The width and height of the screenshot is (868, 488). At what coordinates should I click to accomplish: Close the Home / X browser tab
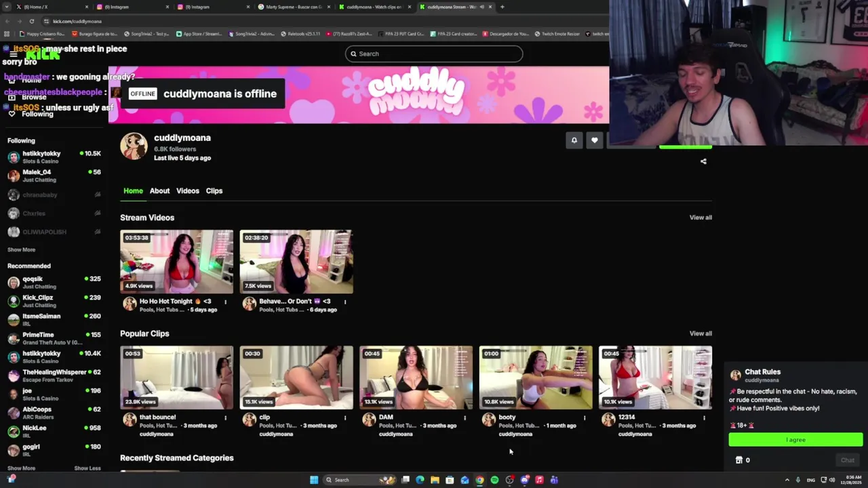pos(87,7)
